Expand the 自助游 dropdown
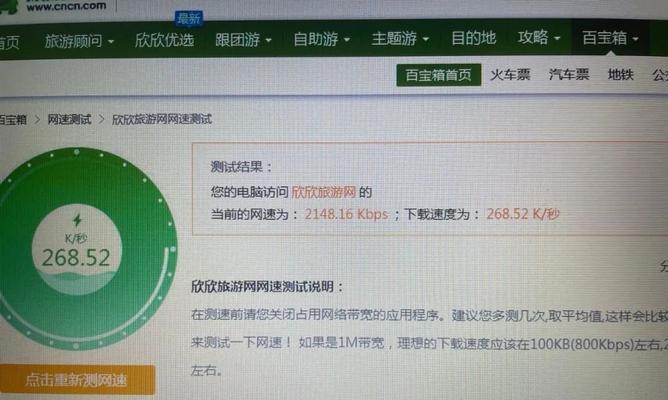Viewport: 668px width, 400px height. tap(322, 39)
